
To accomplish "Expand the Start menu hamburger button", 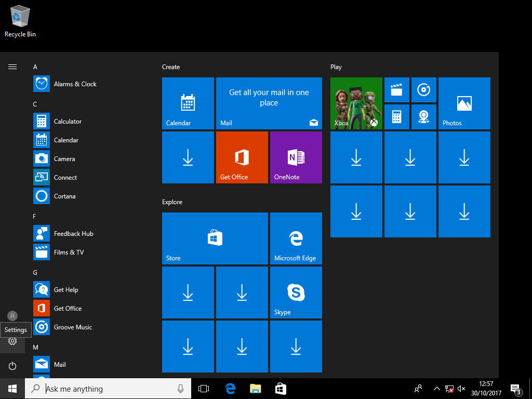I will [12, 67].
